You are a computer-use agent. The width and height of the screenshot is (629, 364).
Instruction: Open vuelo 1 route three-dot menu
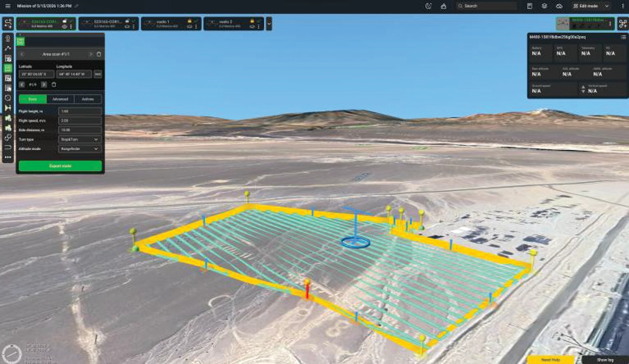(196, 26)
